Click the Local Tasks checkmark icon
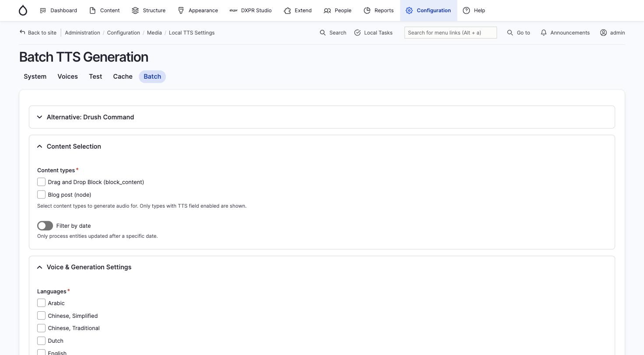Viewport: 644px width, 355px height. 357,33
